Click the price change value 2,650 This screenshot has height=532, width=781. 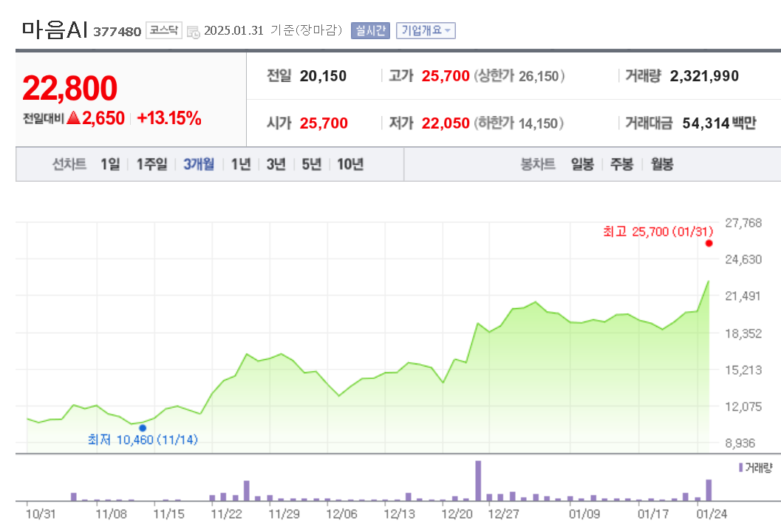pyautogui.click(x=103, y=118)
